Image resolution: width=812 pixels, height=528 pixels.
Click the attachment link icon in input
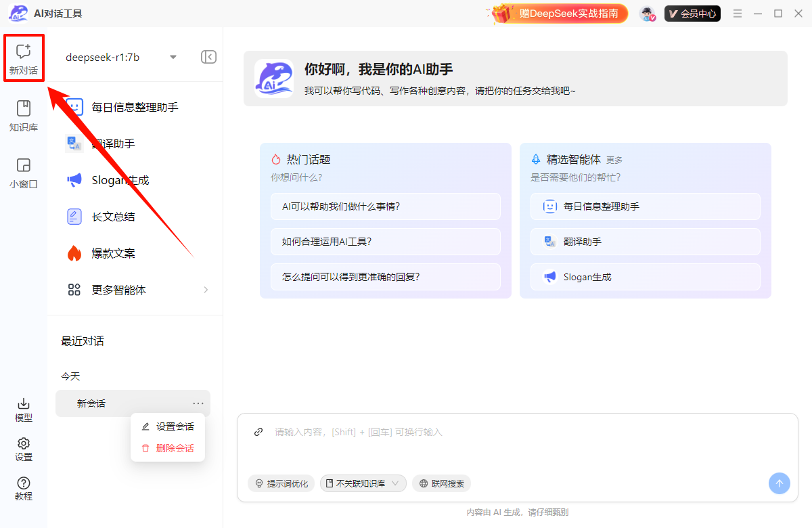pos(258,432)
